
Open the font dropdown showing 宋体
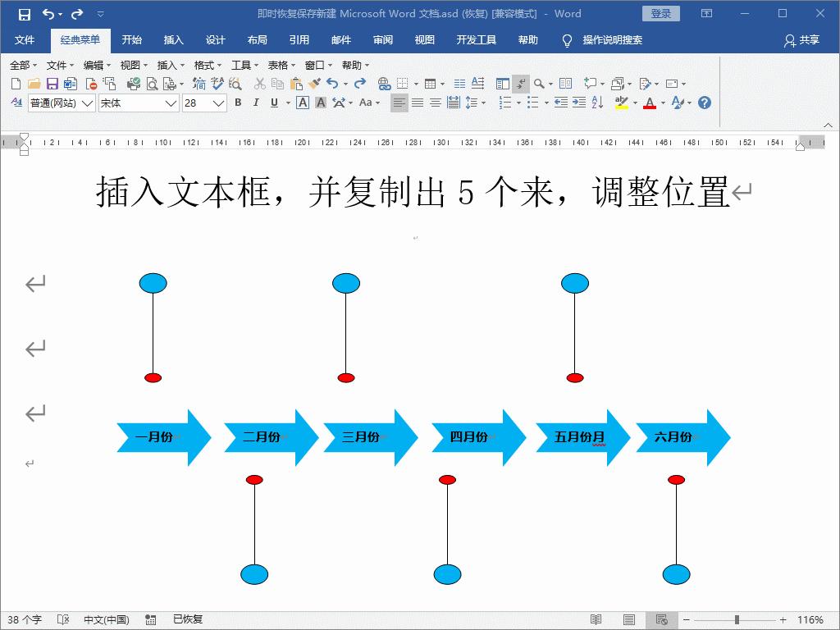coord(135,103)
